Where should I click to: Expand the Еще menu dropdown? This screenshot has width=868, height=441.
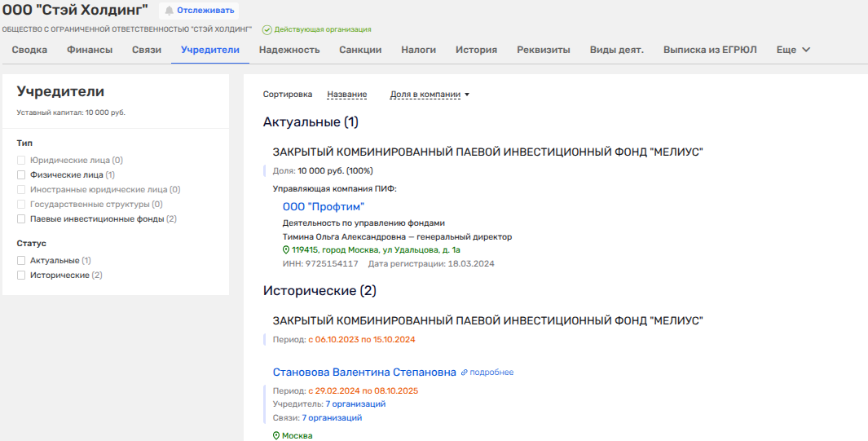pyautogui.click(x=793, y=50)
